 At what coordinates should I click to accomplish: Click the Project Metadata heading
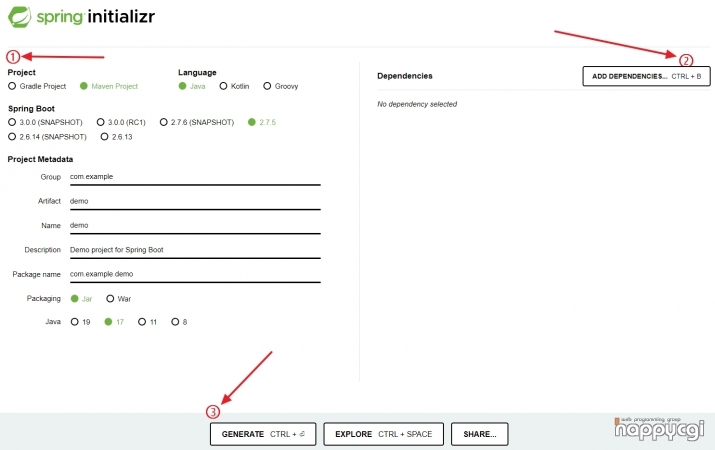(x=40, y=159)
